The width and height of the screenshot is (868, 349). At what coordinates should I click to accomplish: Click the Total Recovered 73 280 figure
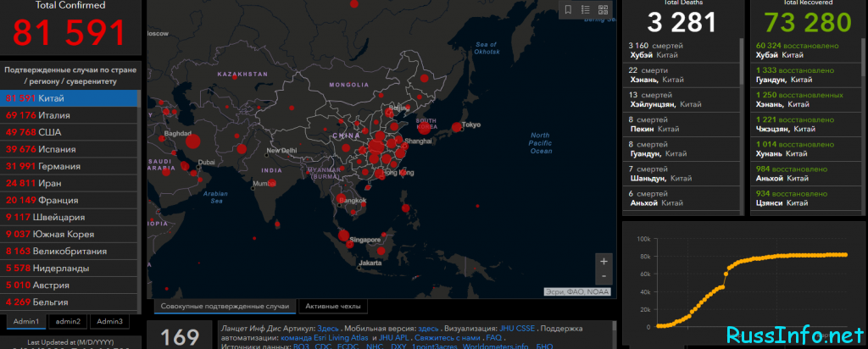(808, 22)
